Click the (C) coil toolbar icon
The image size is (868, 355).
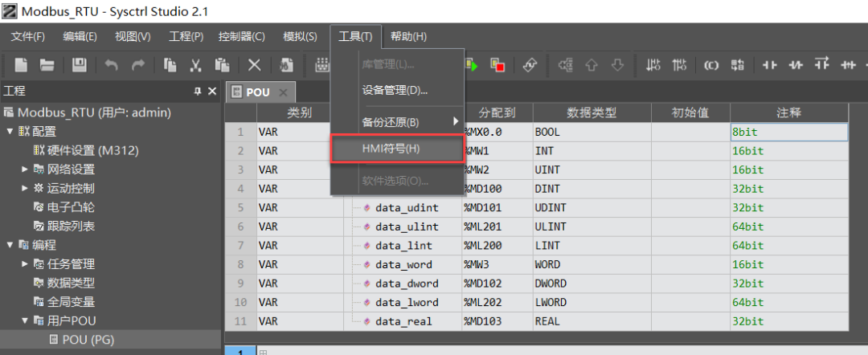click(x=711, y=65)
